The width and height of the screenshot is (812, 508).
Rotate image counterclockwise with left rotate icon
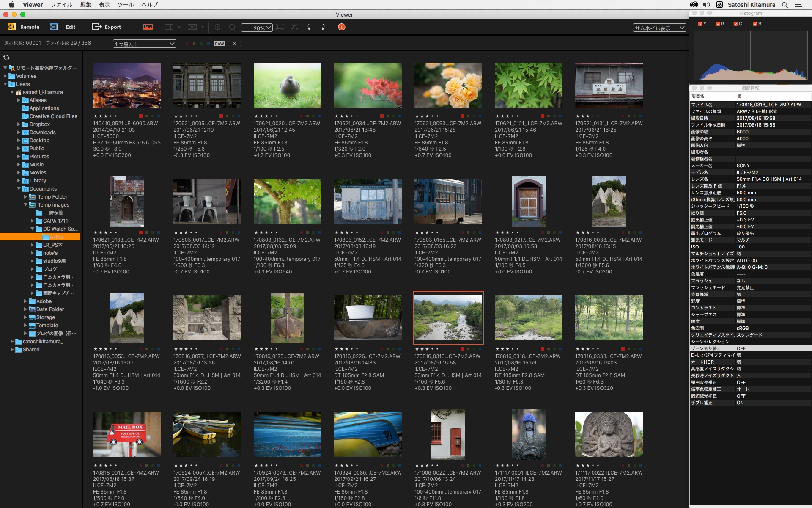(x=309, y=27)
